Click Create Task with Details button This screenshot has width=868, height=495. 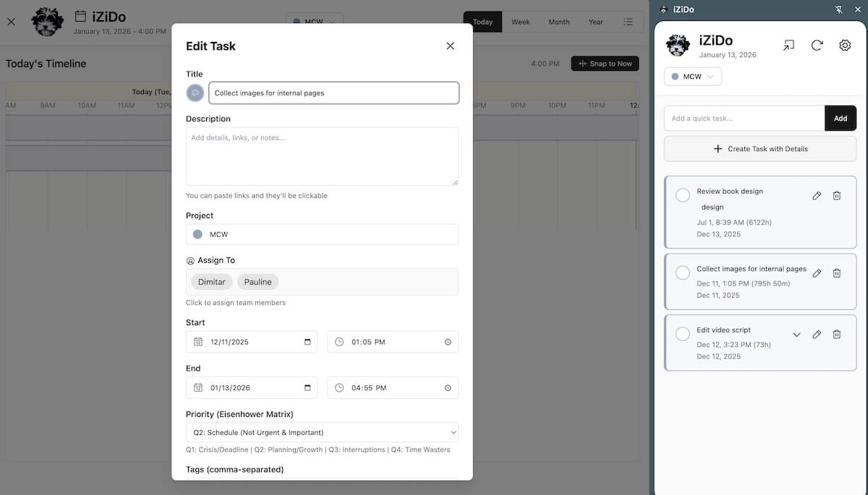coord(760,149)
